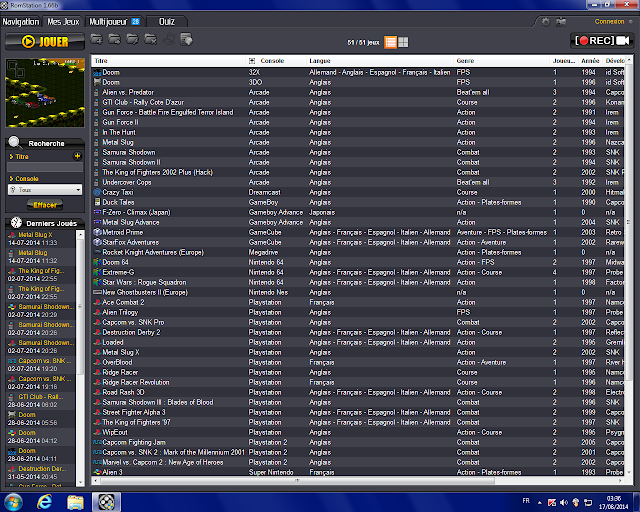Viewport: 640px width, 512px height.
Task: Show hidden system tray icons
Action: coord(540,503)
